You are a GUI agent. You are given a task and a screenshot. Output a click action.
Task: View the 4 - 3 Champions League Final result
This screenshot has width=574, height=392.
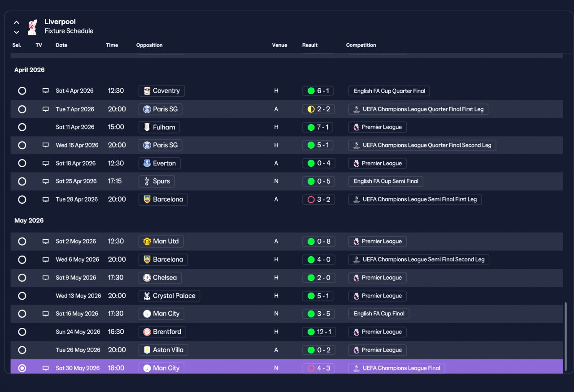[x=318, y=368]
